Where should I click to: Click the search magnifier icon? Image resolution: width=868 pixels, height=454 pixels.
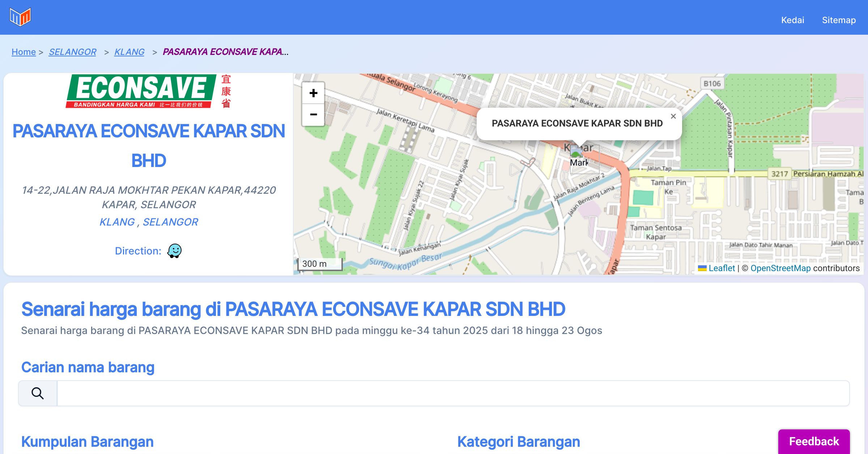tap(38, 393)
